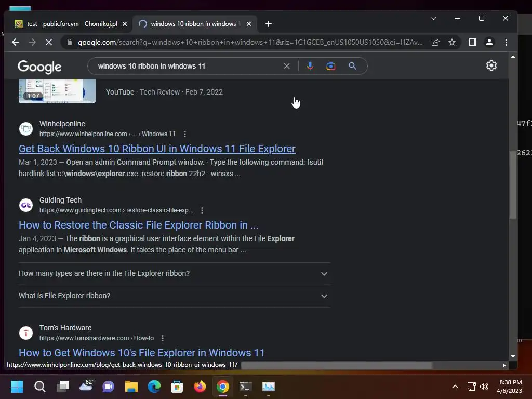Open How to Restore the Classic File Explorer Ribbon
The image size is (532, 399).
(x=138, y=225)
